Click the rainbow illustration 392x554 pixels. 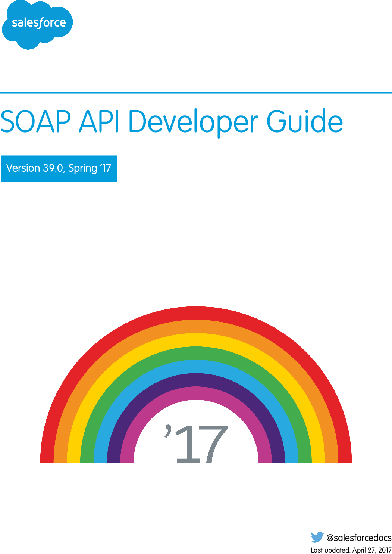coord(196,385)
